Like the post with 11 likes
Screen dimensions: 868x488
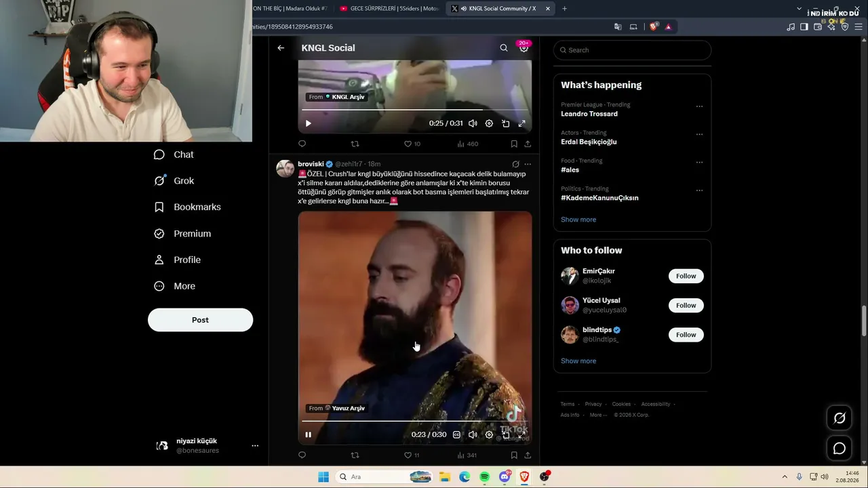(x=412, y=455)
